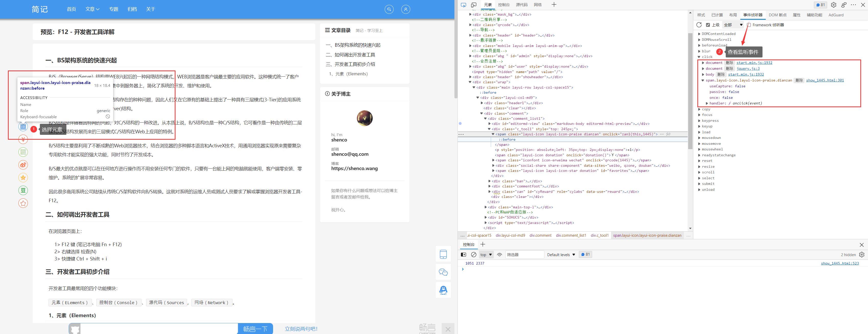Click the thumbs-up praise icon in the article sidebar

pyautogui.click(x=23, y=127)
